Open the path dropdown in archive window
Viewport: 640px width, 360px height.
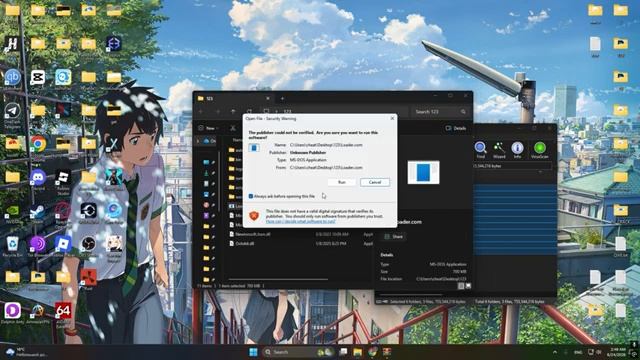coord(540,172)
